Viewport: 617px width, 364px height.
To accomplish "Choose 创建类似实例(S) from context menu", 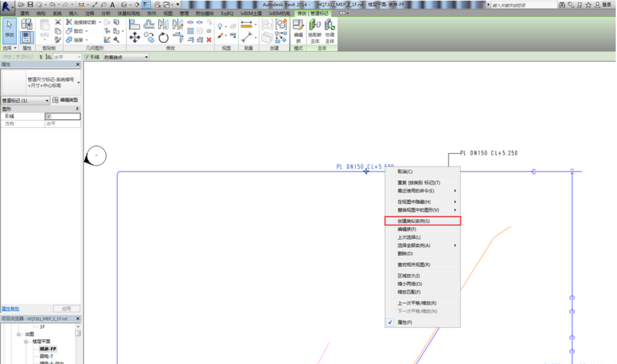I will [414, 221].
